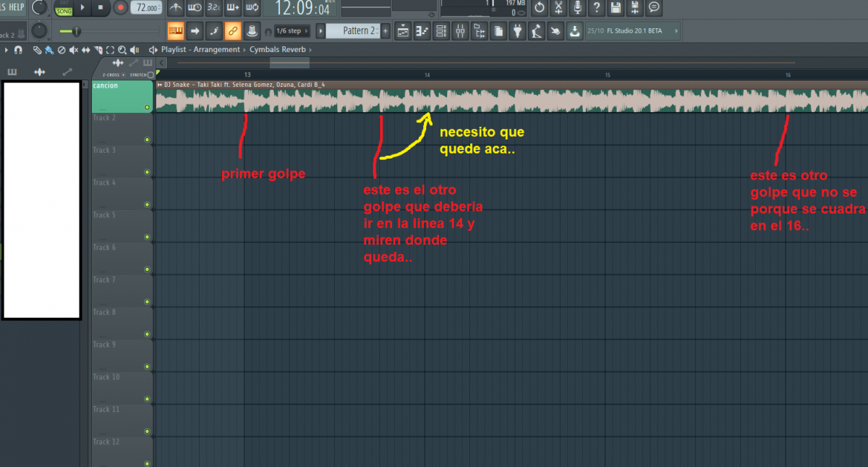
Task: Enable typing keyboard to piano icon
Action: (176, 31)
